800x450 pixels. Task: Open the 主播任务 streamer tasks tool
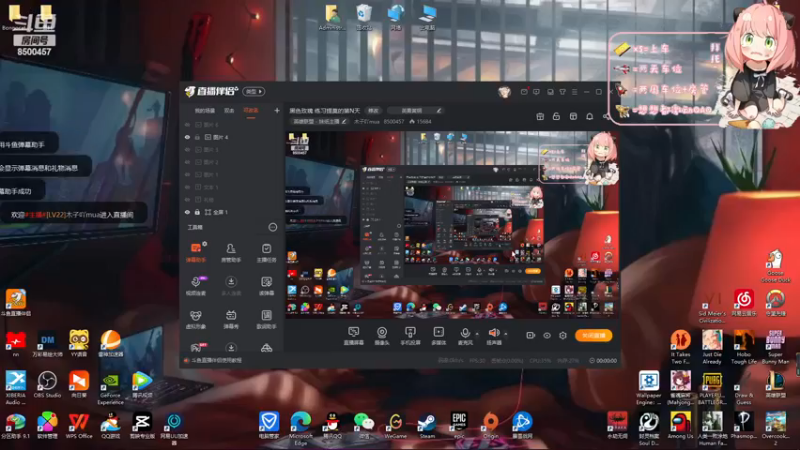[x=266, y=253]
